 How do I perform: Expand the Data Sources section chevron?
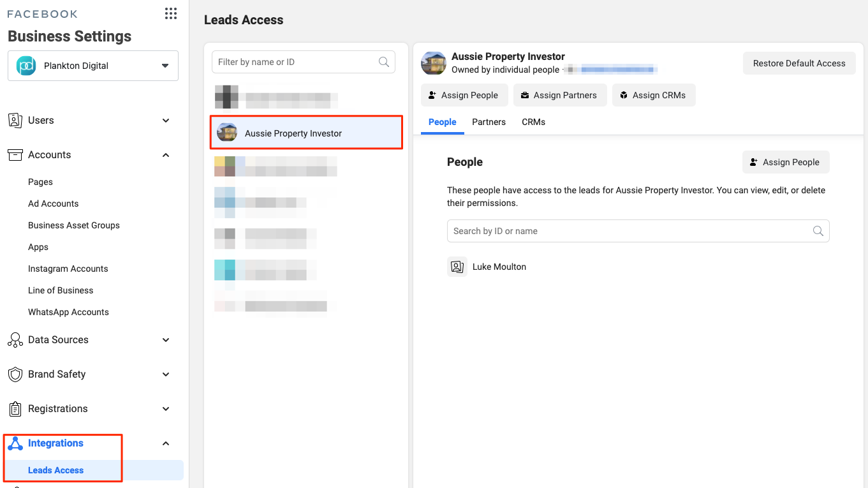tap(166, 340)
